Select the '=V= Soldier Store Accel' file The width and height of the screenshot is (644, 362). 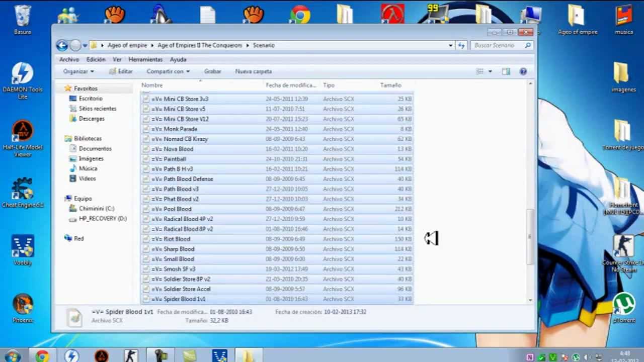(x=277, y=289)
